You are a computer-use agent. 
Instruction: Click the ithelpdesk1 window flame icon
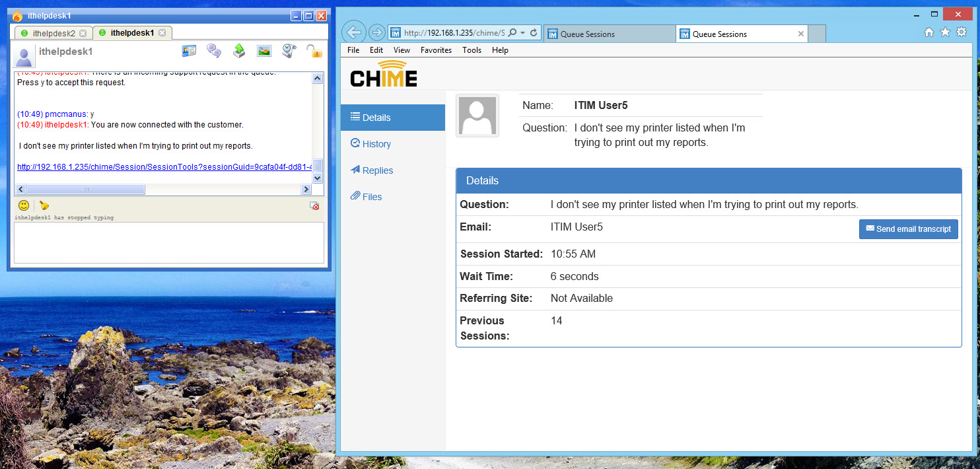pos(18,15)
